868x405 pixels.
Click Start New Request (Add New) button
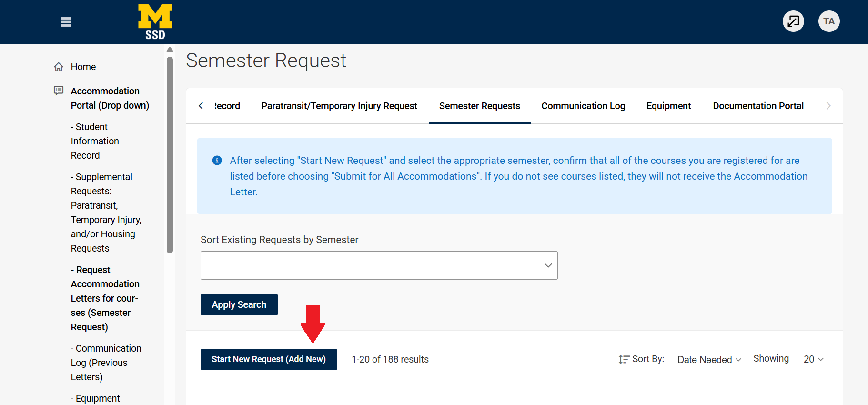pos(269,359)
